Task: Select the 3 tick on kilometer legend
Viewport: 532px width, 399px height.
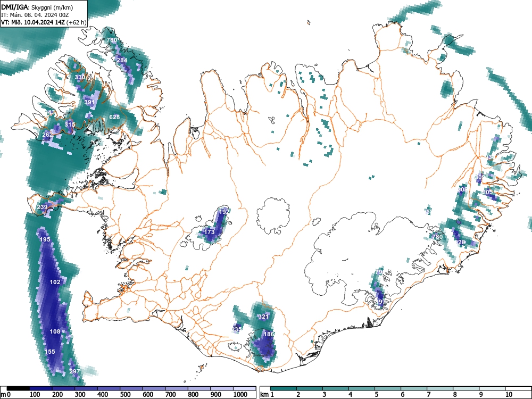Action: (325, 395)
